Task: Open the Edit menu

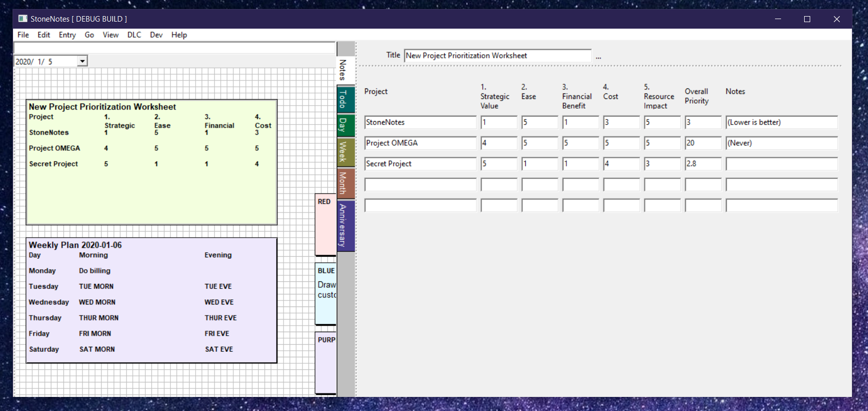Action: point(44,35)
